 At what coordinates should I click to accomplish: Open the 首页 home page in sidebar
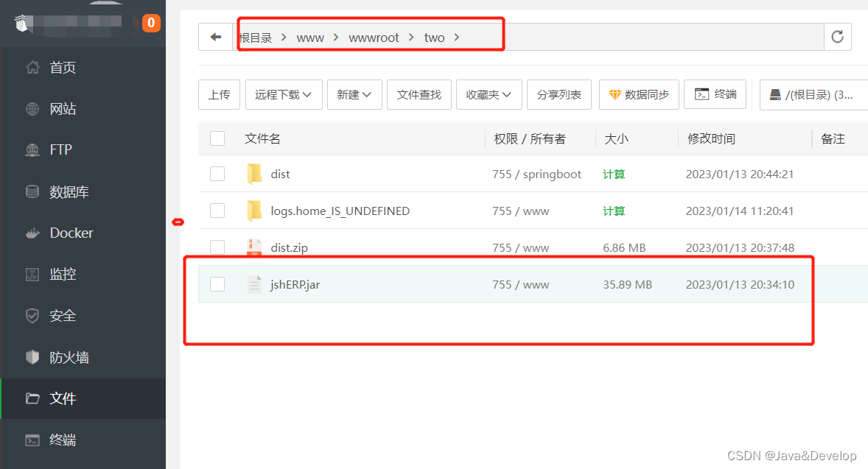point(63,68)
